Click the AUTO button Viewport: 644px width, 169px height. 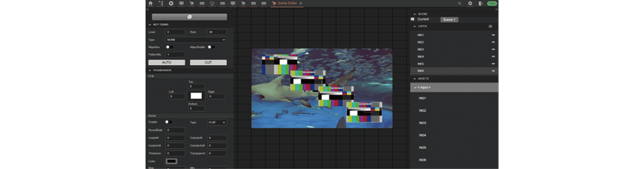point(167,62)
